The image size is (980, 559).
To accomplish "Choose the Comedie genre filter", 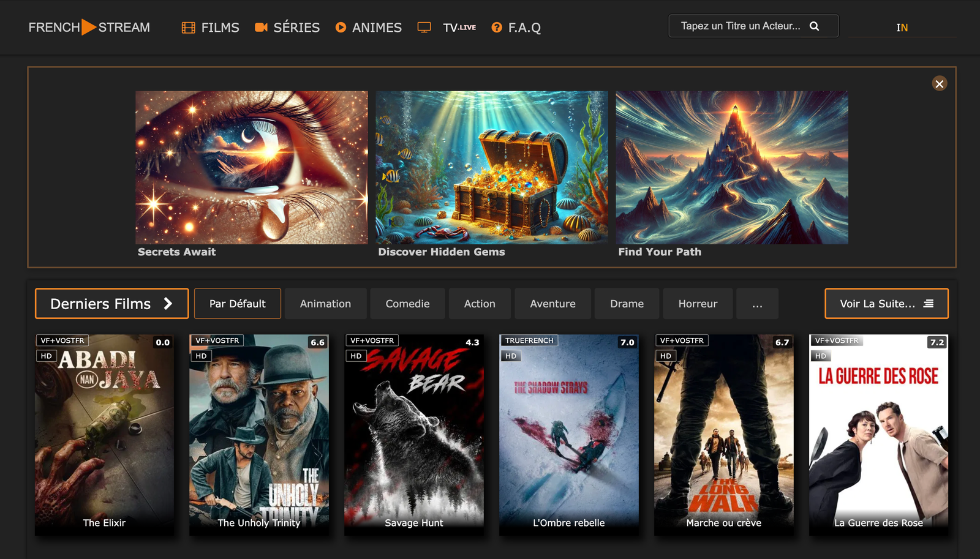I will pos(407,304).
